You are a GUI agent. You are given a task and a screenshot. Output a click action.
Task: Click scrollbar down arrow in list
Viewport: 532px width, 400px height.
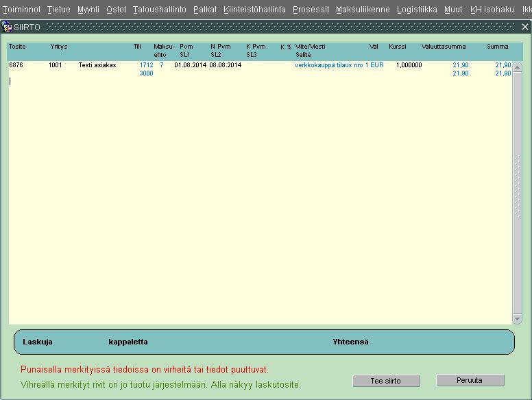tap(517, 319)
